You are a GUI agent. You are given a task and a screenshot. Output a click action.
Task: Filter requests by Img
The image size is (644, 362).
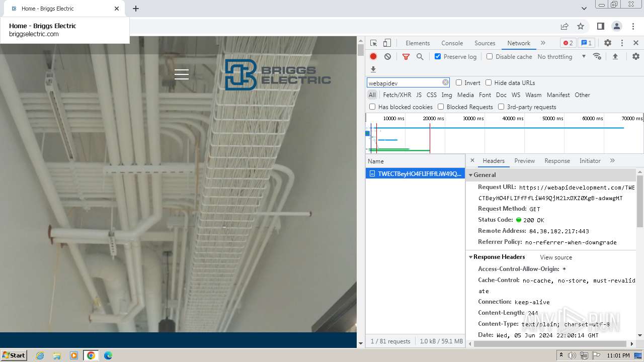(447, 95)
